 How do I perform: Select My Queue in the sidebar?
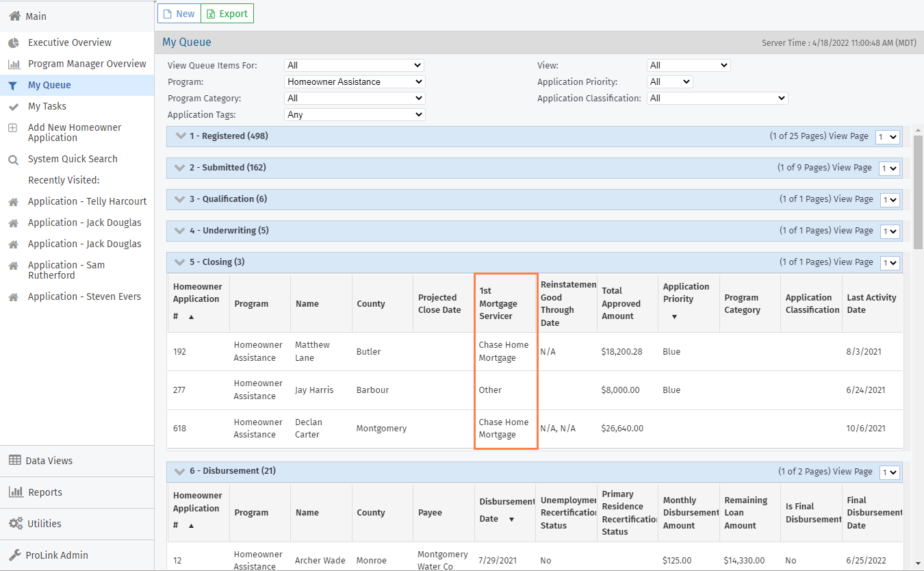(x=49, y=86)
